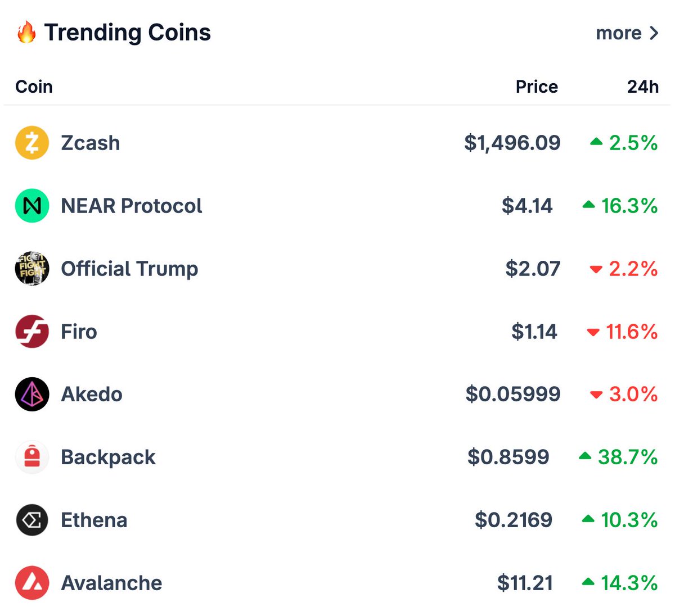Click the Ethena dark logo icon

pyautogui.click(x=32, y=520)
